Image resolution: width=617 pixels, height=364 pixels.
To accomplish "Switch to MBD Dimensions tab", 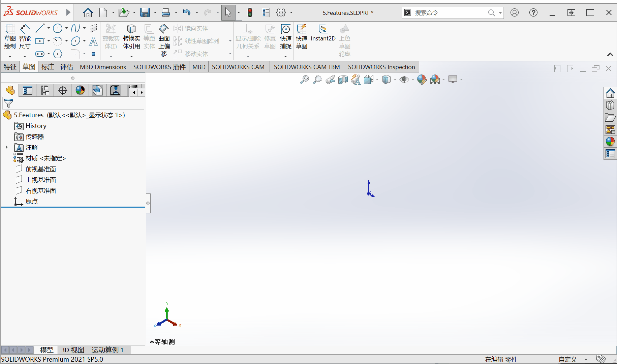I will 103,67.
